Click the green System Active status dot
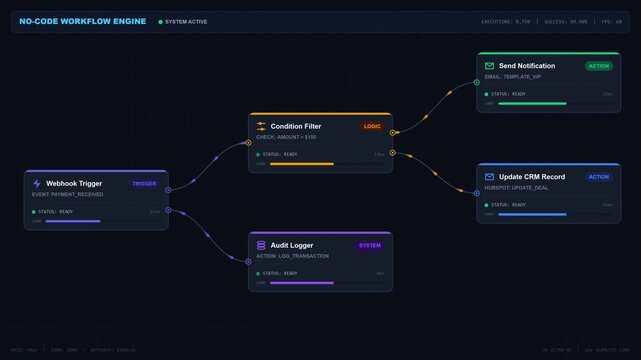This screenshot has height=360, width=641. (160, 22)
